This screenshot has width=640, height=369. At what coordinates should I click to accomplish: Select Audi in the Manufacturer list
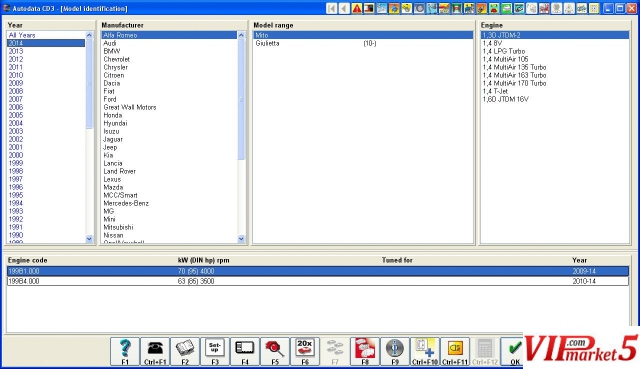click(169, 43)
